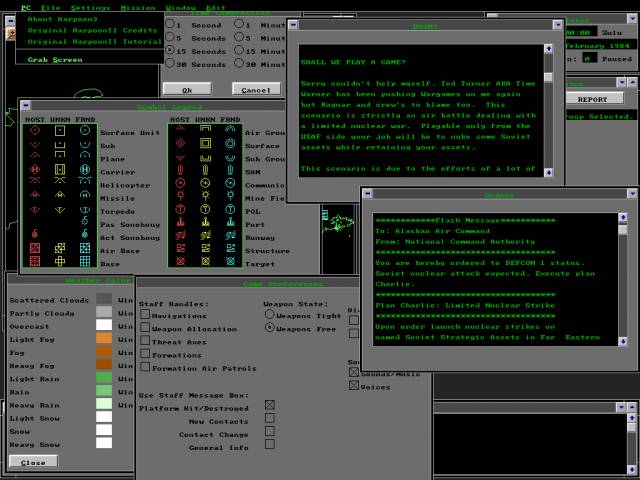Click friendly SAM symbol
The image size is (640, 480).
pos(230,170)
